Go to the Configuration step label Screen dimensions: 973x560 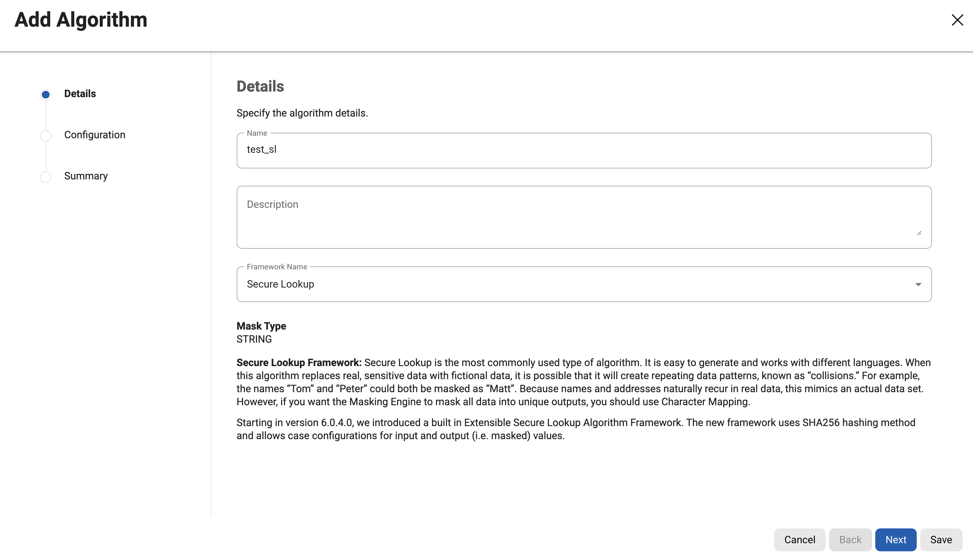click(x=95, y=135)
